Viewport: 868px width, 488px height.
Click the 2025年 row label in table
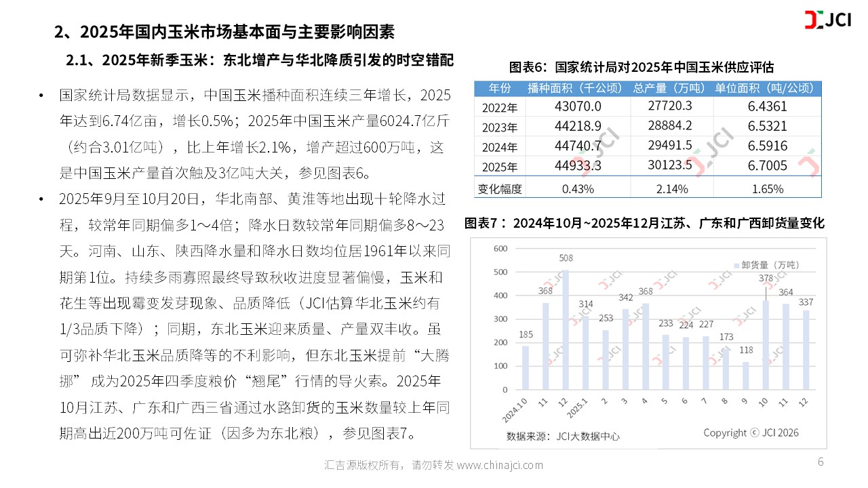coord(499,167)
